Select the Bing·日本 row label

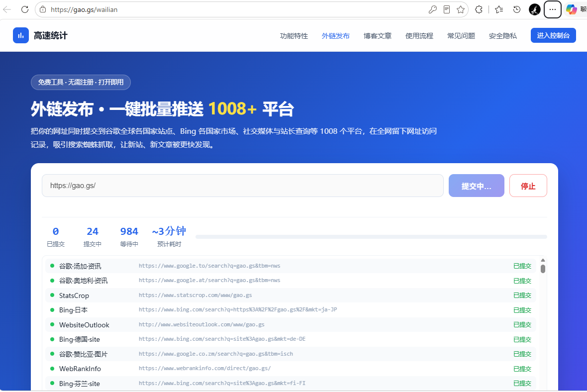[x=74, y=310]
